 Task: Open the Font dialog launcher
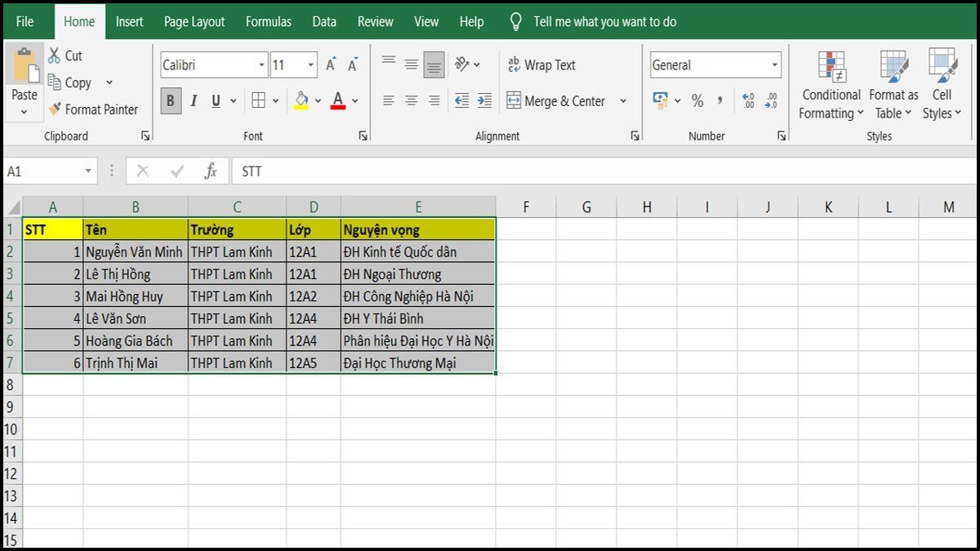click(363, 136)
